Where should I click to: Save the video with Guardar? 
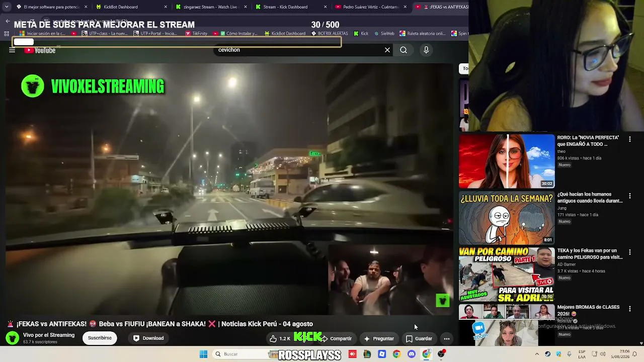pos(419,338)
